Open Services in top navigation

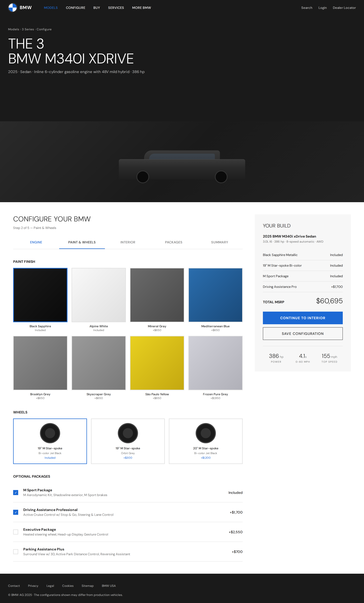point(116,8)
